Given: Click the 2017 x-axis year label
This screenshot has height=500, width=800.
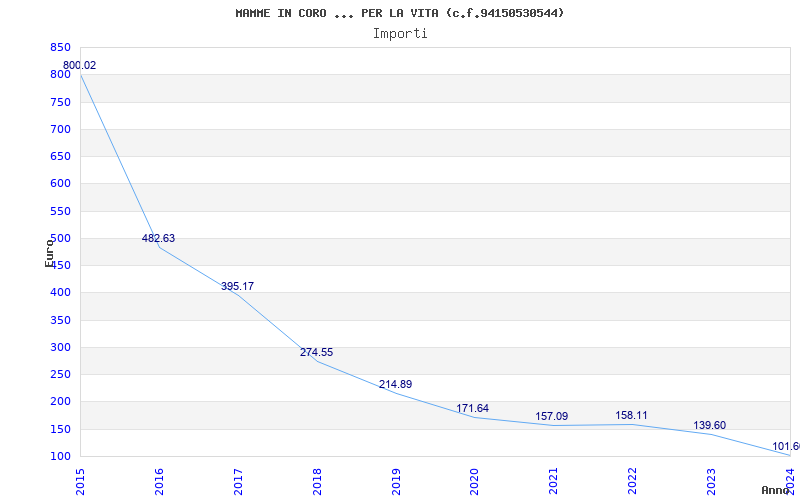Looking at the screenshot, I should pyautogui.click(x=238, y=481).
